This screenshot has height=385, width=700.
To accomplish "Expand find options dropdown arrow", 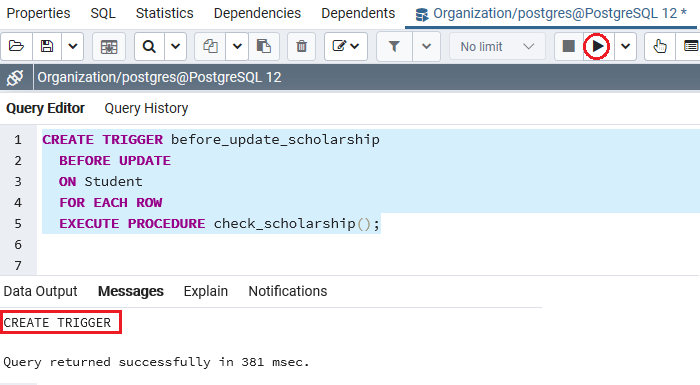I will tap(175, 46).
